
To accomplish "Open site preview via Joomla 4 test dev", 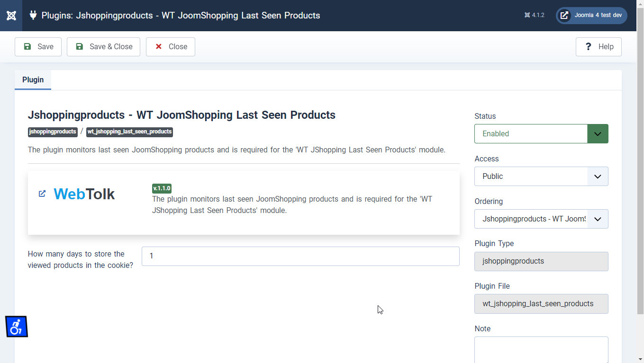I will click(591, 15).
